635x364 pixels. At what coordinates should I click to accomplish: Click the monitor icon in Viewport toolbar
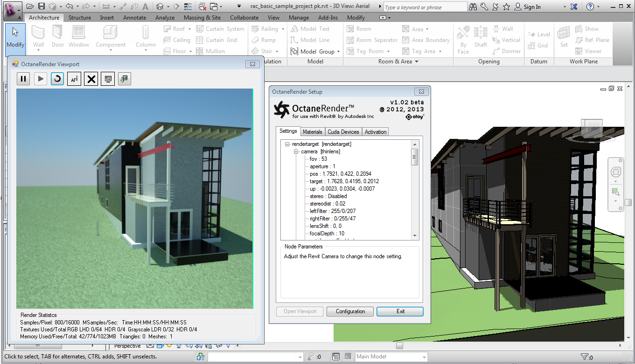pyautogui.click(x=108, y=79)
